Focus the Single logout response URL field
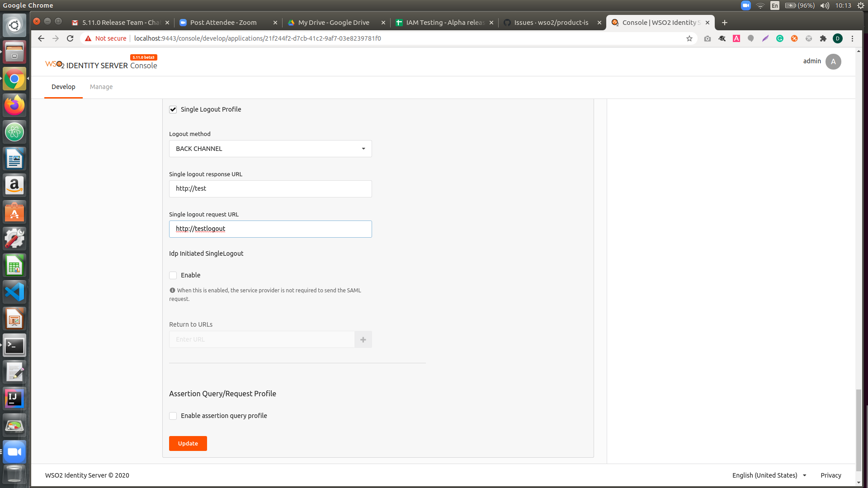The image size is (868, 488). click(270, 189)
